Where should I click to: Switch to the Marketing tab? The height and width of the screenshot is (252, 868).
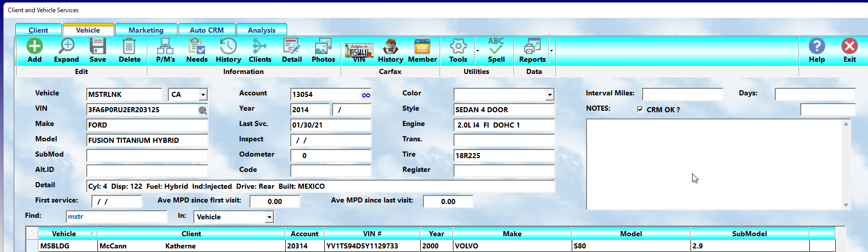[146, 30]
